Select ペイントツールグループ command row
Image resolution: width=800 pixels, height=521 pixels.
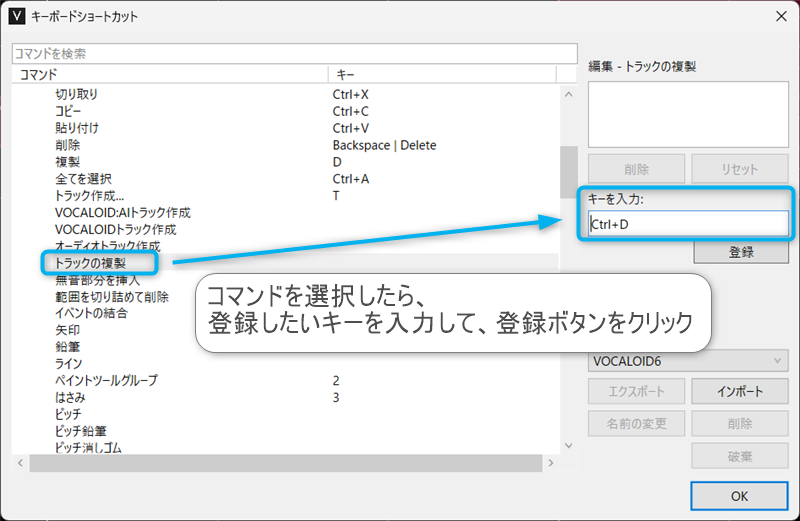point(285,381)
